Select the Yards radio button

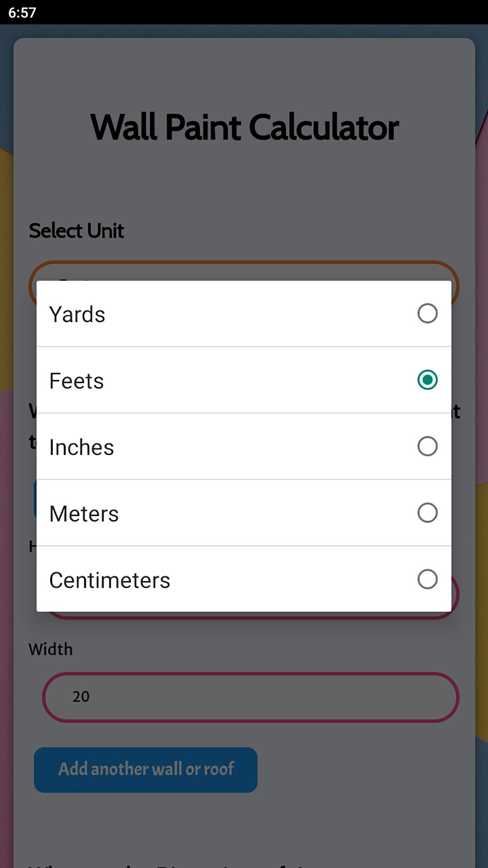[x=427, y=314]
